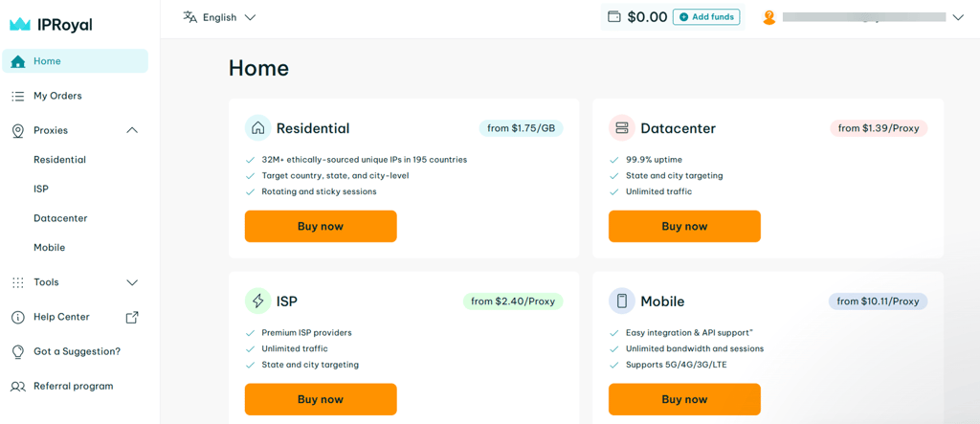Go to Home in sidebar
Screen dimensions: 980x424
75,61
